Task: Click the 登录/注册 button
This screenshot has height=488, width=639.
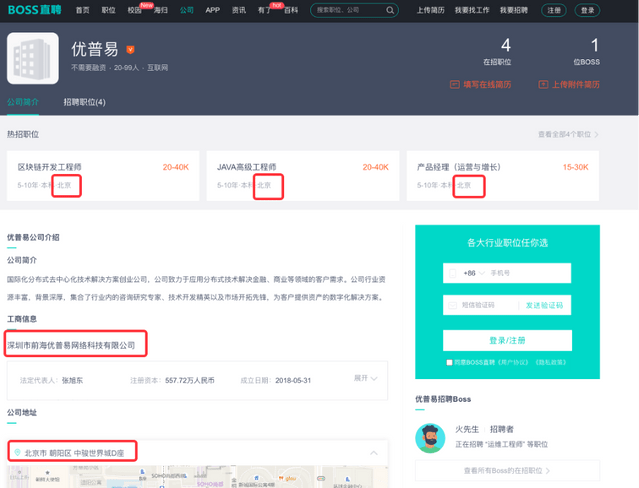Action: click(x=507, y=340)
